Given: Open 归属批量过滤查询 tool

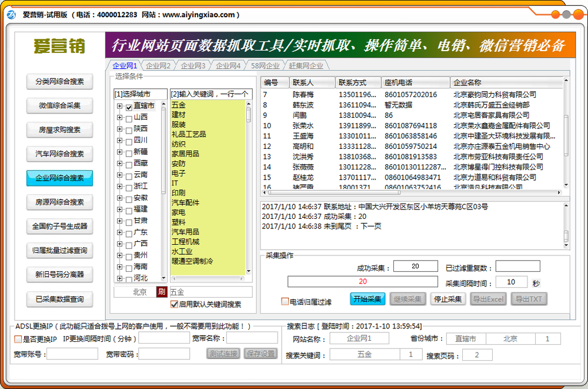Looking at the screenshot, I should 59,251.
